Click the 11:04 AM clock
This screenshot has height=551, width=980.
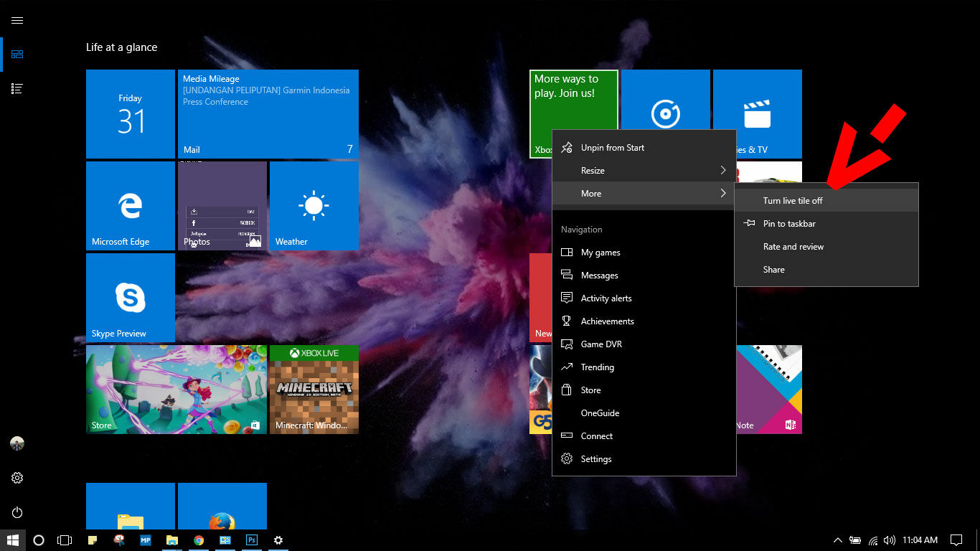[x=920, y=540]
